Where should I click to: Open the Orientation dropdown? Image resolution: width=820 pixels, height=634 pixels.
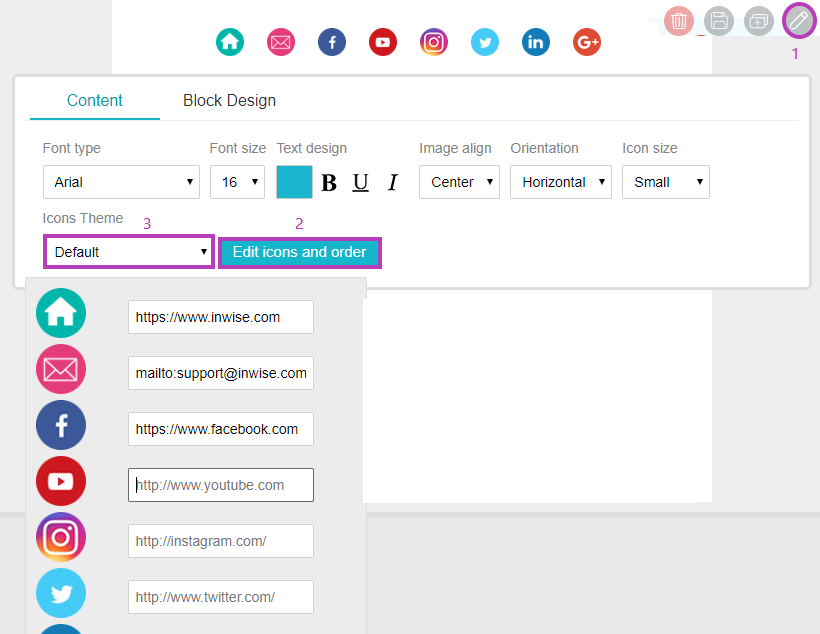(x=561, y=182)
